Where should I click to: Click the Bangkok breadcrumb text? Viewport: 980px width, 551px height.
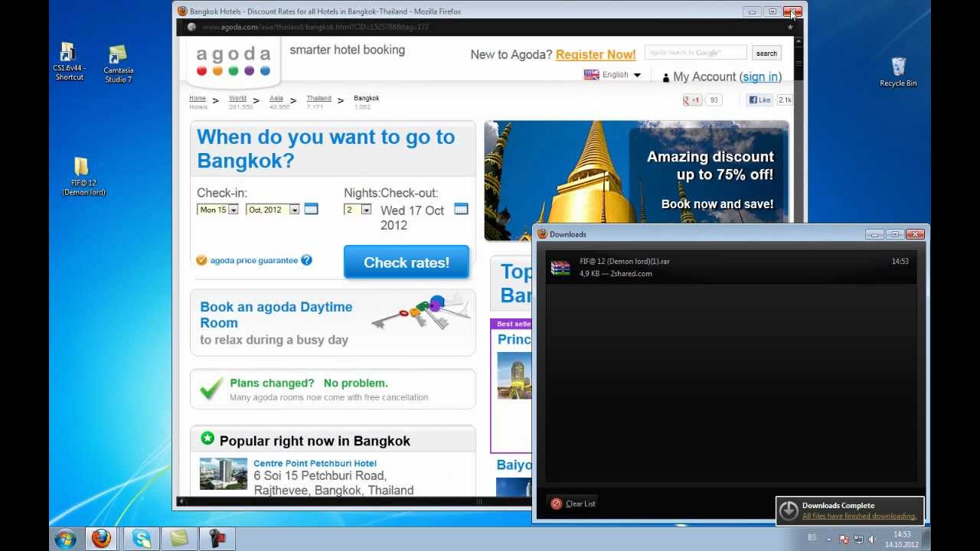(366, 98)
